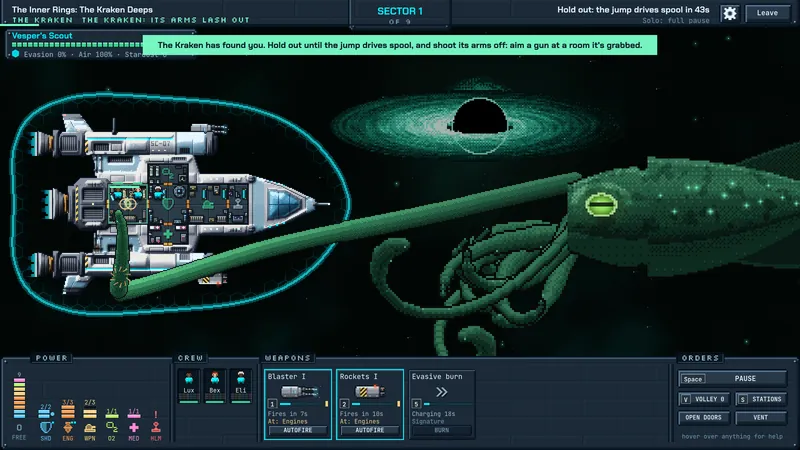Click the ORDERS panel header
Viewport: 800px width, 450px height.
pyautogui.click(x=701, y=358)
